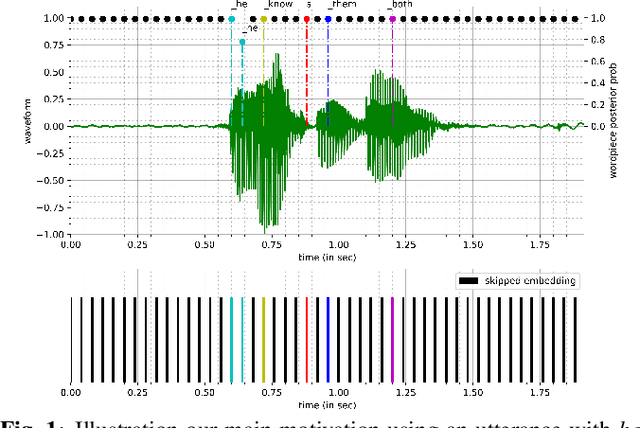This screenshot has height=428, width=640.
Task: Select the red vertical bar in lower plot
Action: [x=307, y=339]
